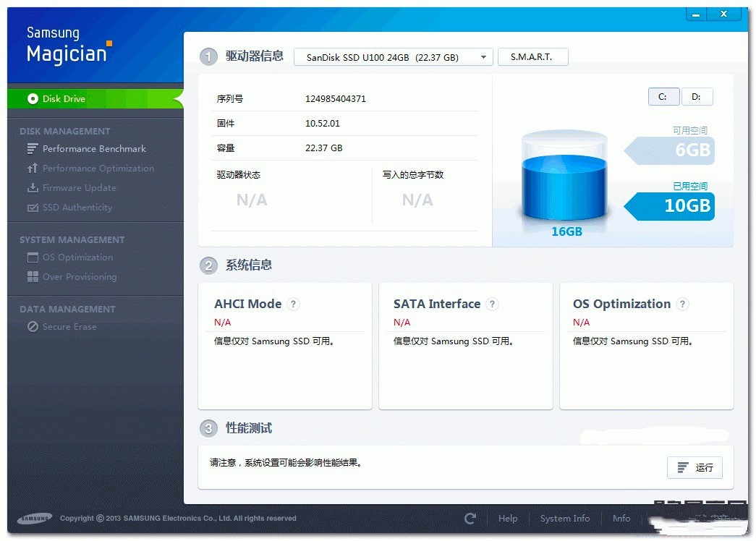Click the Secure Erase prohibited icon
The height and width of the screenshot is (541, 756).
click(33, 327)
